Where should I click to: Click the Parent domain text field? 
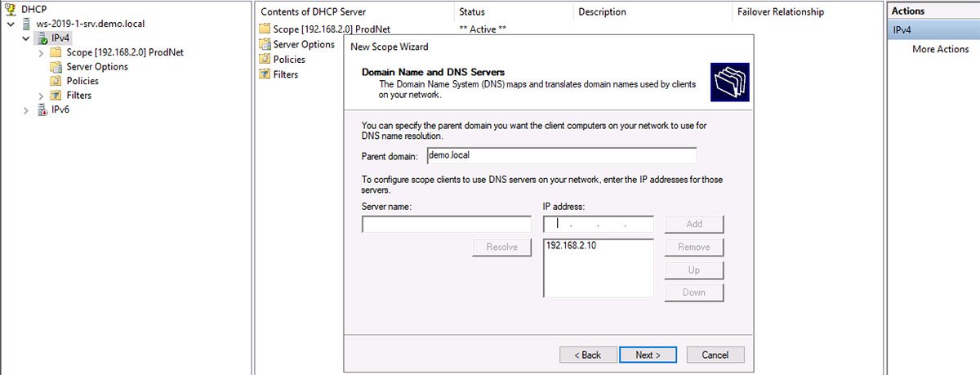560,156
